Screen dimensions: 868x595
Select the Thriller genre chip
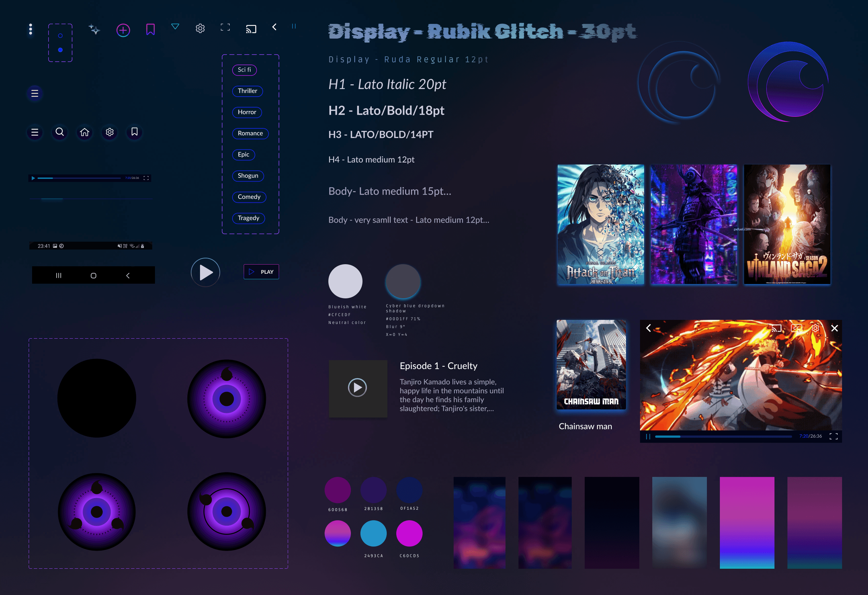pyautogui.click(x=247, y=91)
